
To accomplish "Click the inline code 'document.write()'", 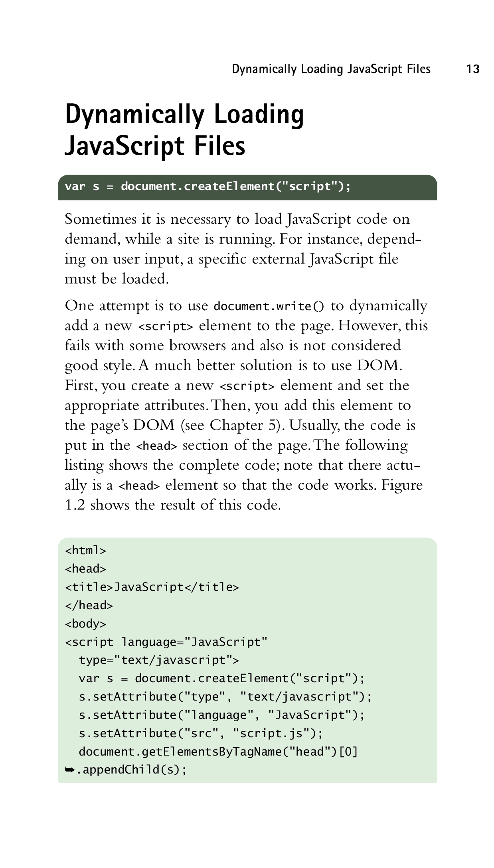I will point(269,306).
